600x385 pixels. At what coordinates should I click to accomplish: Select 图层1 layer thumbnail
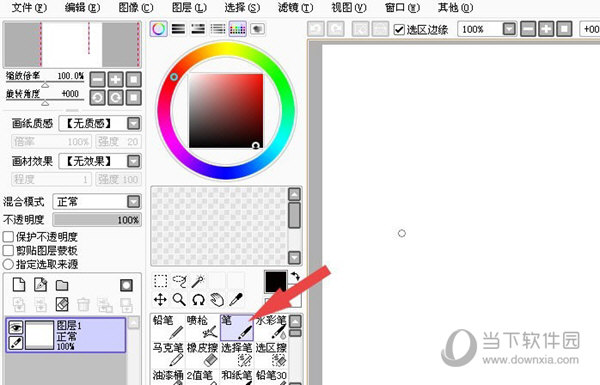point(39,335)
